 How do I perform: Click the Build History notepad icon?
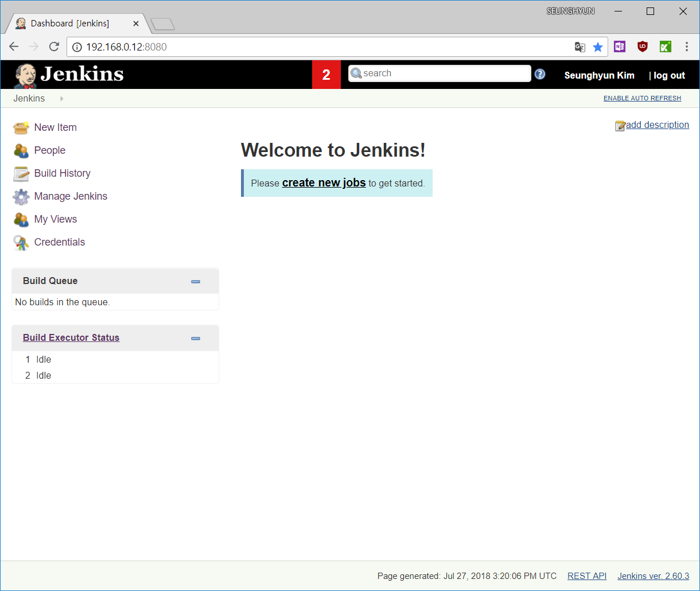pyautogui.click(x=21, y=173)
